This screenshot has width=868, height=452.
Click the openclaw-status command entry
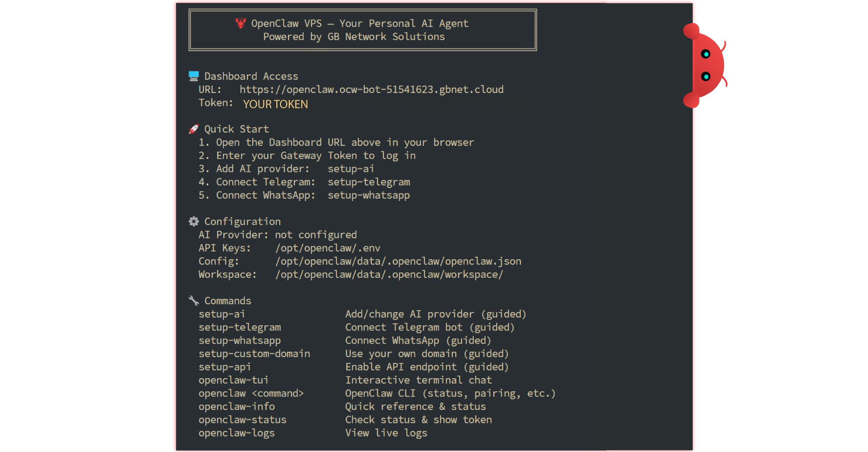point(242,420)
